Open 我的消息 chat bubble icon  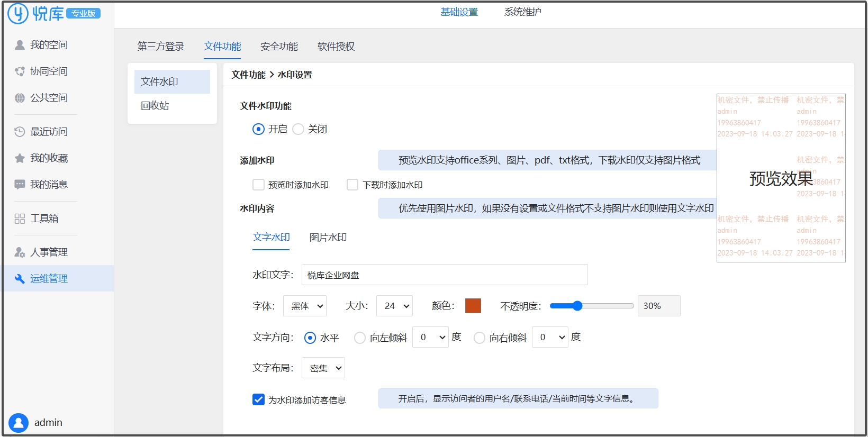[x=20, y=185]
